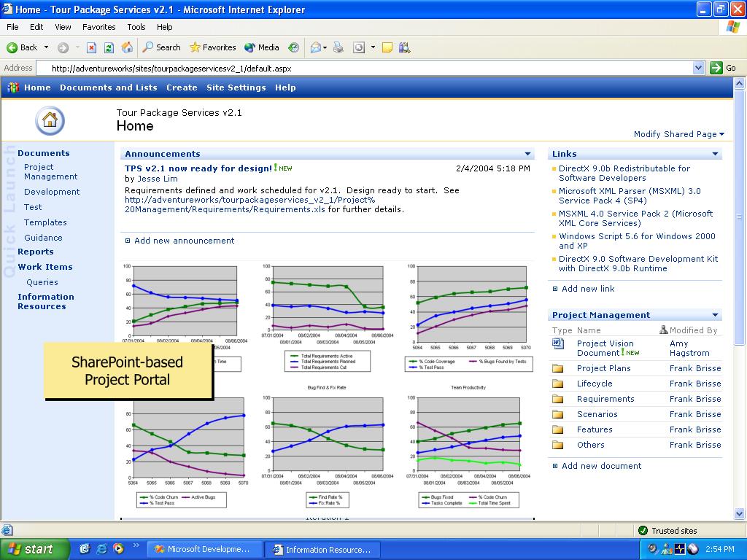Open the Templates quick launch link
The image size is (747, 560).
point(45,222)
